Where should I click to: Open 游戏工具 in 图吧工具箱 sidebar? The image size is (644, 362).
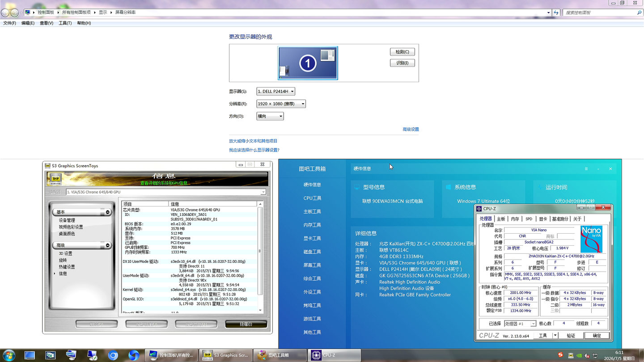[312, 319]
